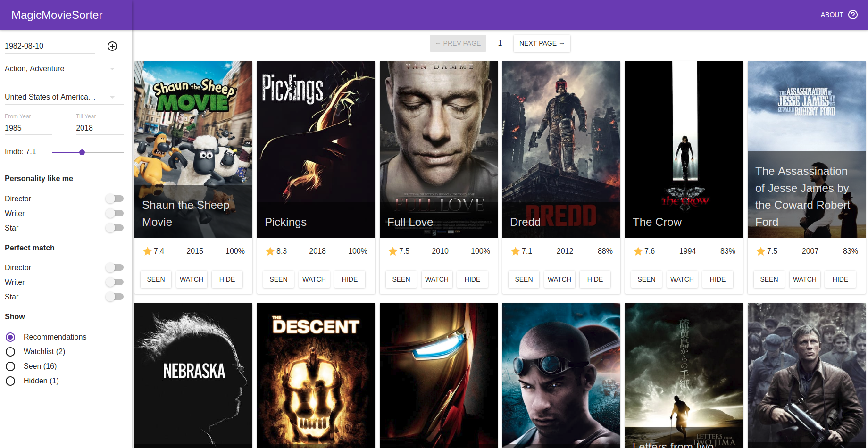Open the Shaun the Sheep Movie poster

point(193,149)
